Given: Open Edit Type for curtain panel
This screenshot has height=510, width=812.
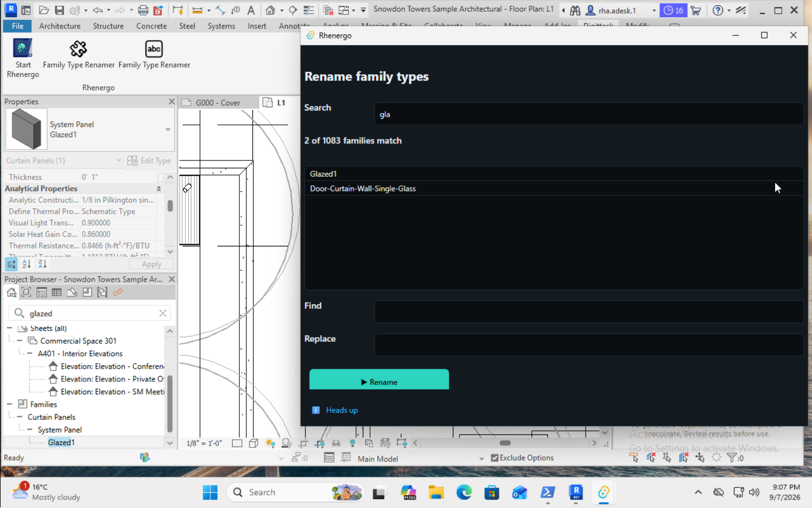Looking at the screenshot, I should pos(149,161).
